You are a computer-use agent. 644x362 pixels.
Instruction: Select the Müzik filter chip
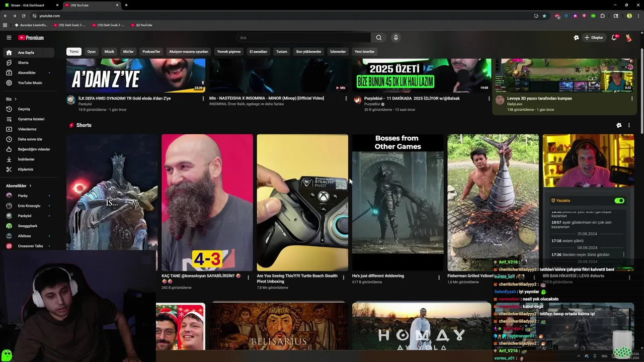point(109,51)
